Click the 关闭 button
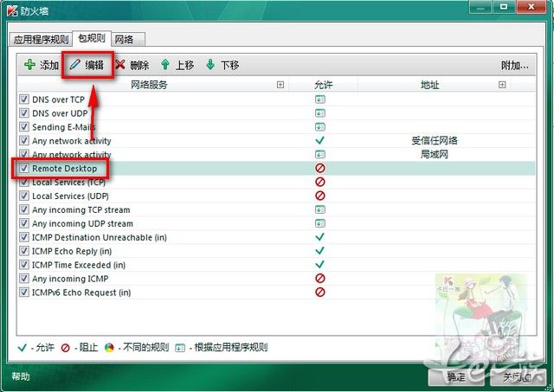The height and width of the screenshot is (392, 554). coord(517,377)
